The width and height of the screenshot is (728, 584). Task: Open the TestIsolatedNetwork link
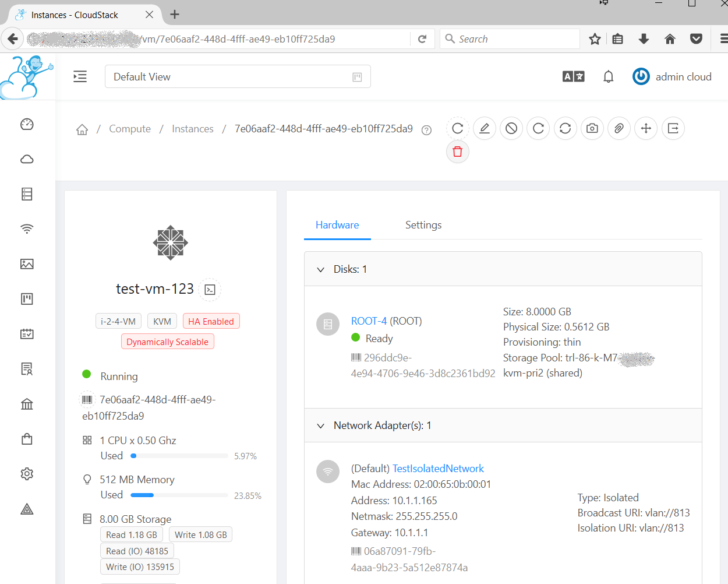[x=438, y=468]
